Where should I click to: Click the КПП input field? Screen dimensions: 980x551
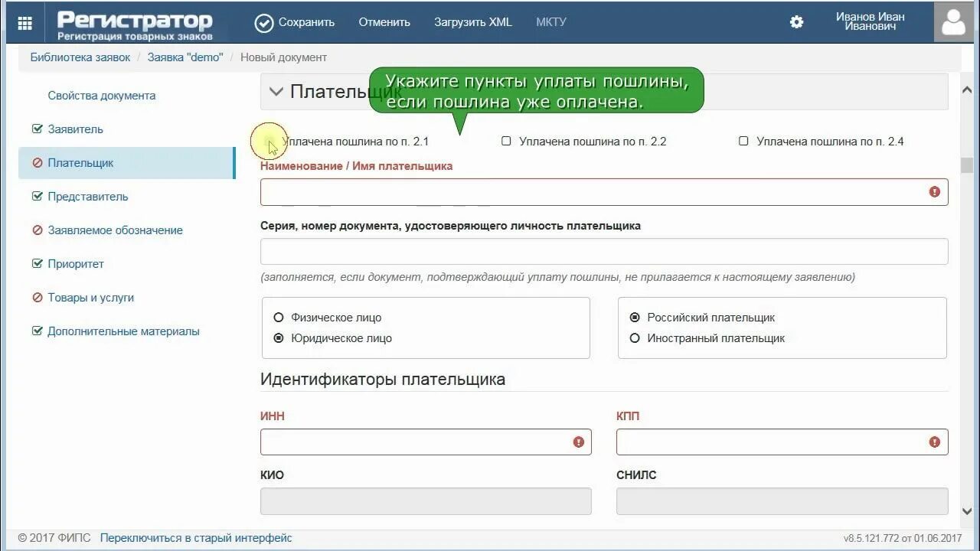tap(782, 442)
